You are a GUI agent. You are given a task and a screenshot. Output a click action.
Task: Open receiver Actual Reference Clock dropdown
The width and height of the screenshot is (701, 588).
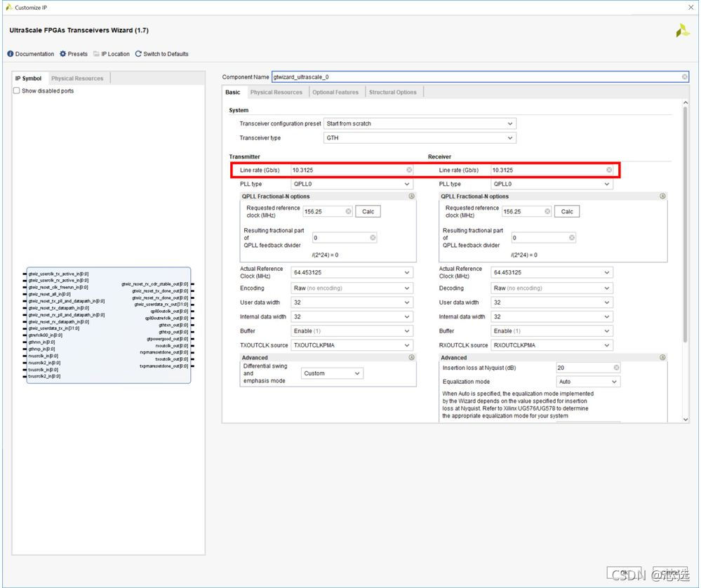[x=552, y=272]
